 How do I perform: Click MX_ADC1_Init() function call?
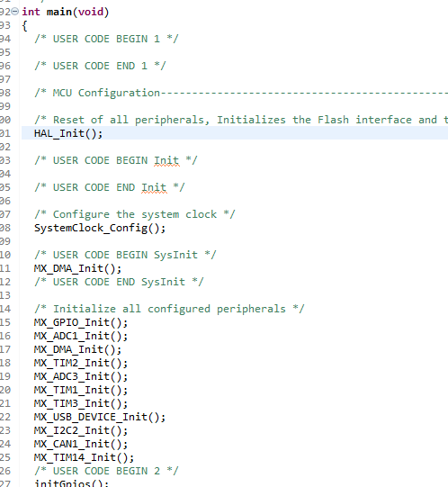click(x=81, y=336)
